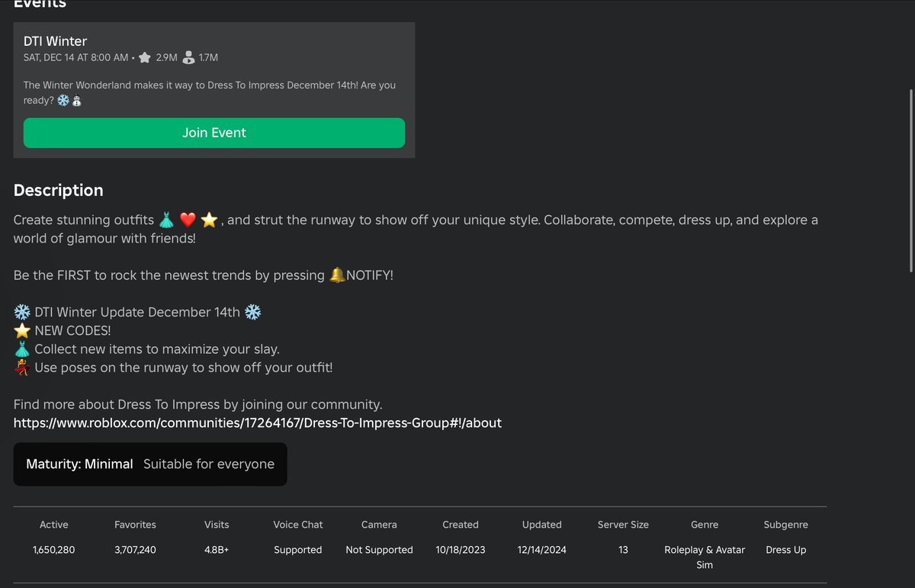The width and height of the screenshot is (915, 588).
Task: Click the snowman emoji in the event card
Action: coord(76,101)
